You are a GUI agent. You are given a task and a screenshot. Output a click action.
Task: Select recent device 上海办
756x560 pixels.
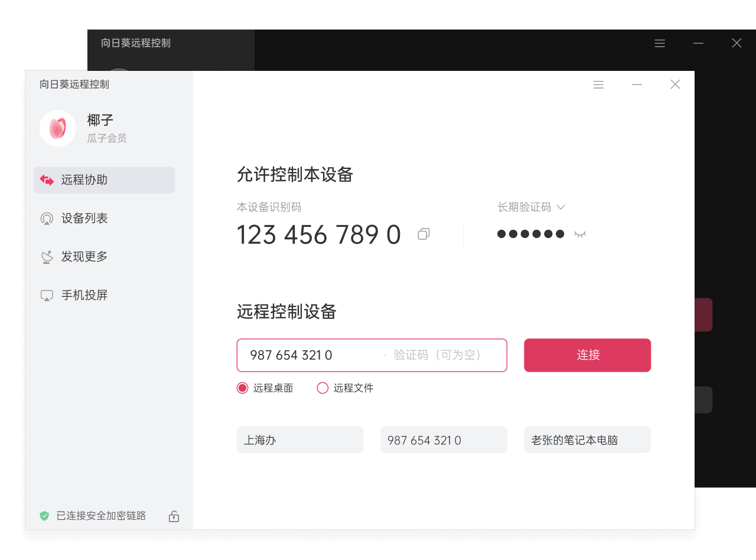tap(300, 439)
